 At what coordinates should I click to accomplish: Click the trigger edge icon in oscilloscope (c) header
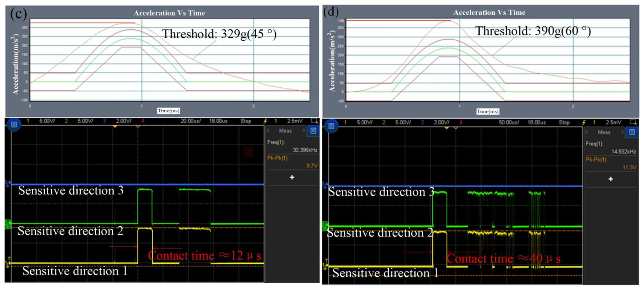265,121
